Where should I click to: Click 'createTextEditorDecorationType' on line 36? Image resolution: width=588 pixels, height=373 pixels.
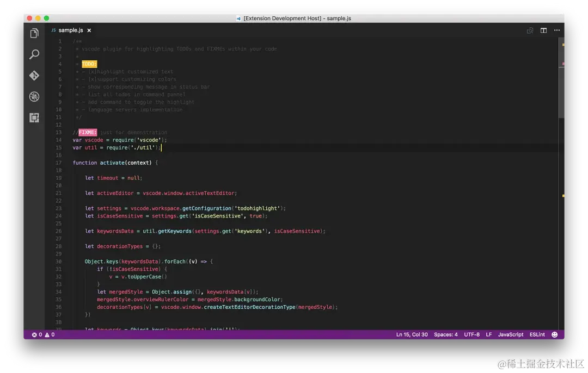249,307
